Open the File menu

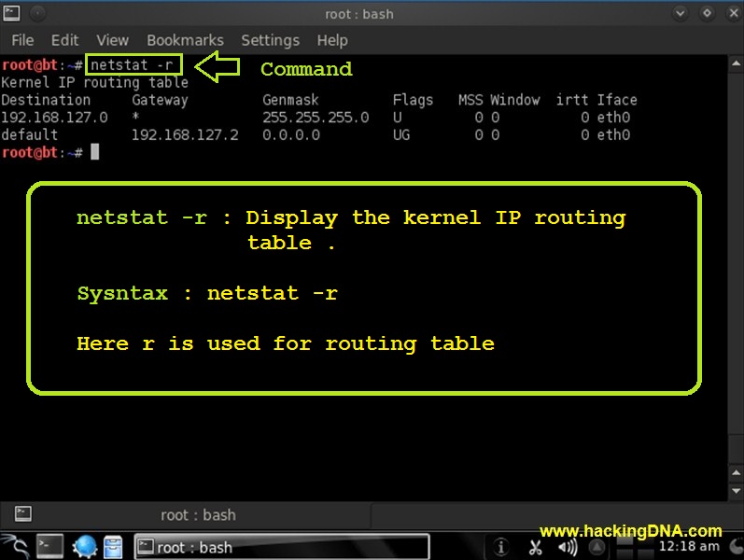click(x=22, y=40)
